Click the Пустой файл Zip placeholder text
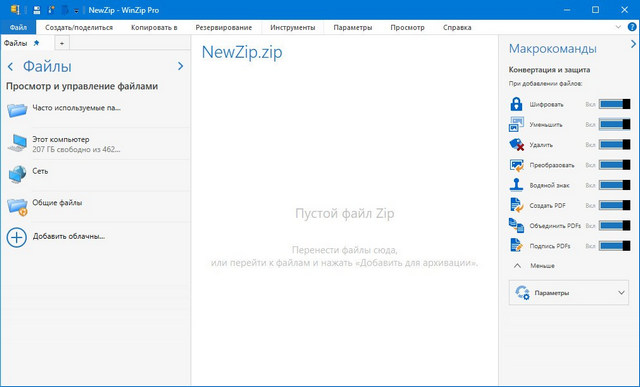This screenshot has width=640, height=387. coord(344,214)
